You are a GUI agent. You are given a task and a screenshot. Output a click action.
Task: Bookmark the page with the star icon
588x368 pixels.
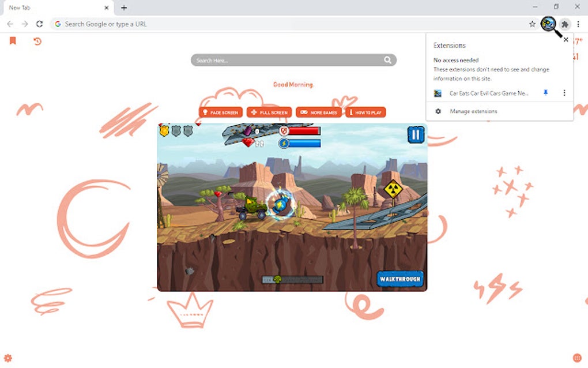(x=532, y=24)
